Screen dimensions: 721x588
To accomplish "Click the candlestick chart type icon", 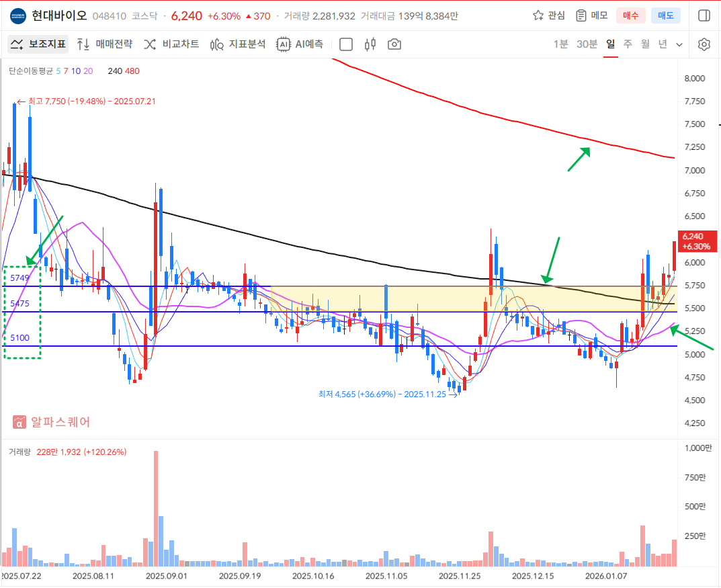I will tap(370, 44).
